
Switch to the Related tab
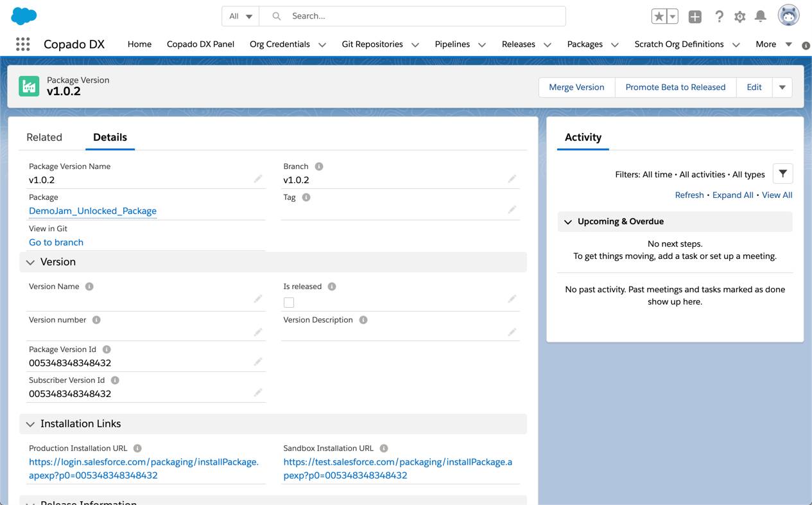click(44, 137)
